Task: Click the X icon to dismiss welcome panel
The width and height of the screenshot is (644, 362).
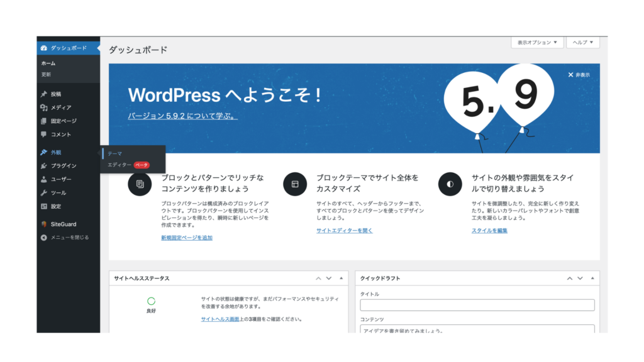Action: (x=570, y=75)
